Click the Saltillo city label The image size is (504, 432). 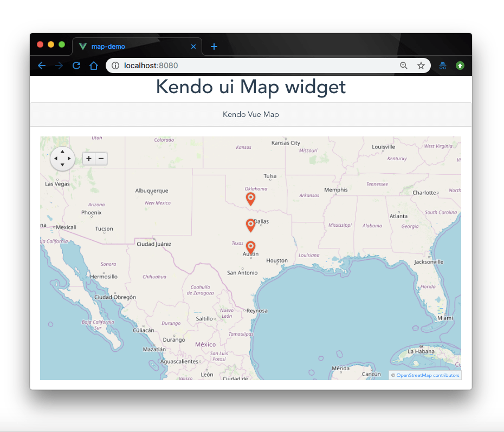click(x=204, y=319)
